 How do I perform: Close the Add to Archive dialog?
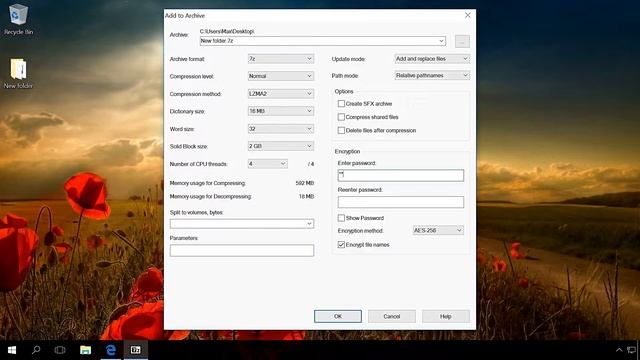tap(468, 15)
